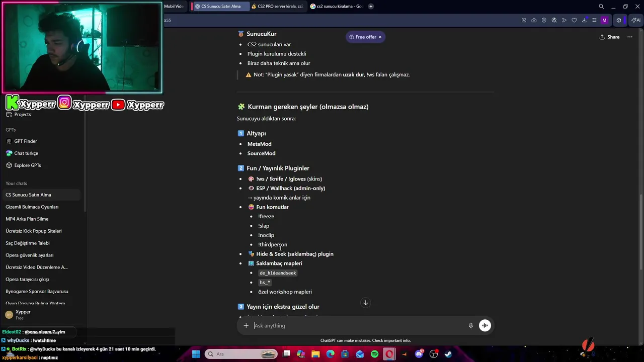Click the translate page icon
Image resolution: width=644 pixels, height=362 pixels.
554,20
